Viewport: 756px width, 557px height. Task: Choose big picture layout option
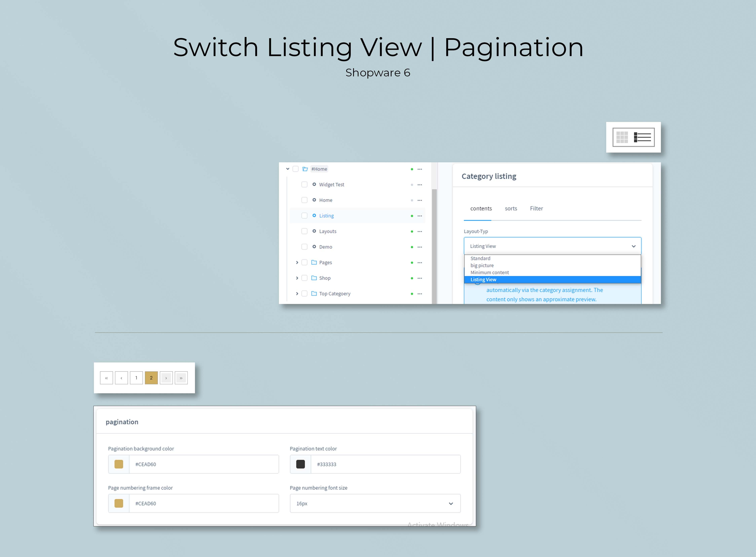tap(552, 265)
